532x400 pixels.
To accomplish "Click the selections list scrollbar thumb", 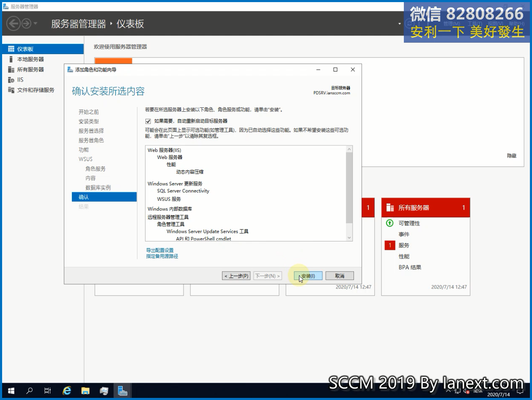I will click(349, 188).
